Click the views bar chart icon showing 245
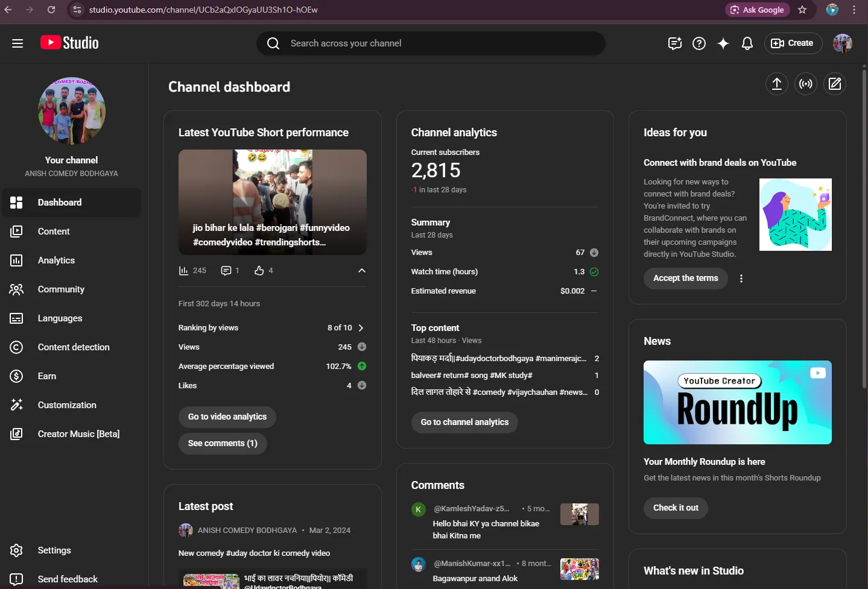This screenshot has height=589, width=868. point(184,271)
